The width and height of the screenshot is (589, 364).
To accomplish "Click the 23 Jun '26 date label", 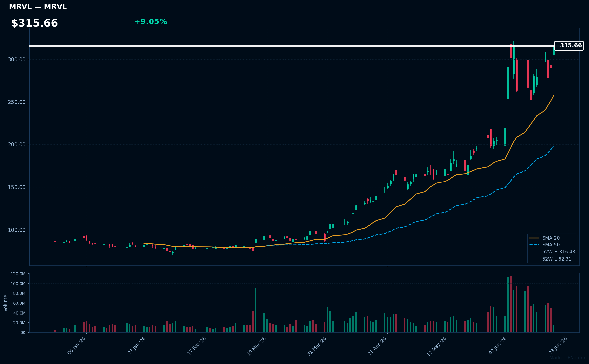I will point(558,346).
